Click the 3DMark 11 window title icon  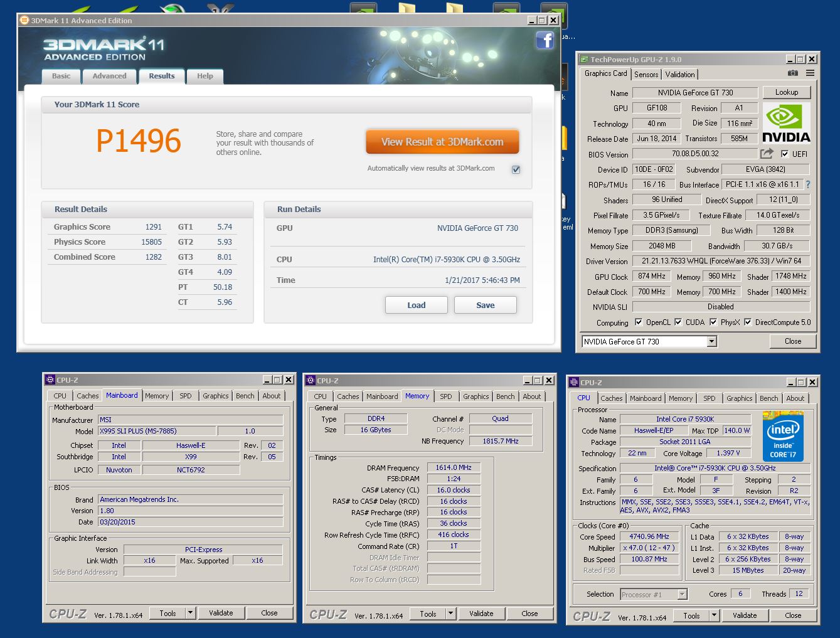click(25, 20)
